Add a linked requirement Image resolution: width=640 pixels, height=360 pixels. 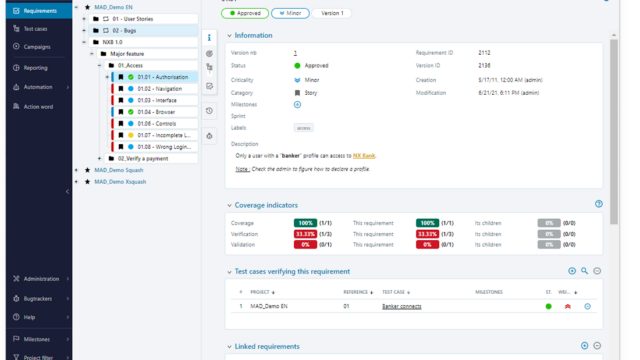[584, 346]
